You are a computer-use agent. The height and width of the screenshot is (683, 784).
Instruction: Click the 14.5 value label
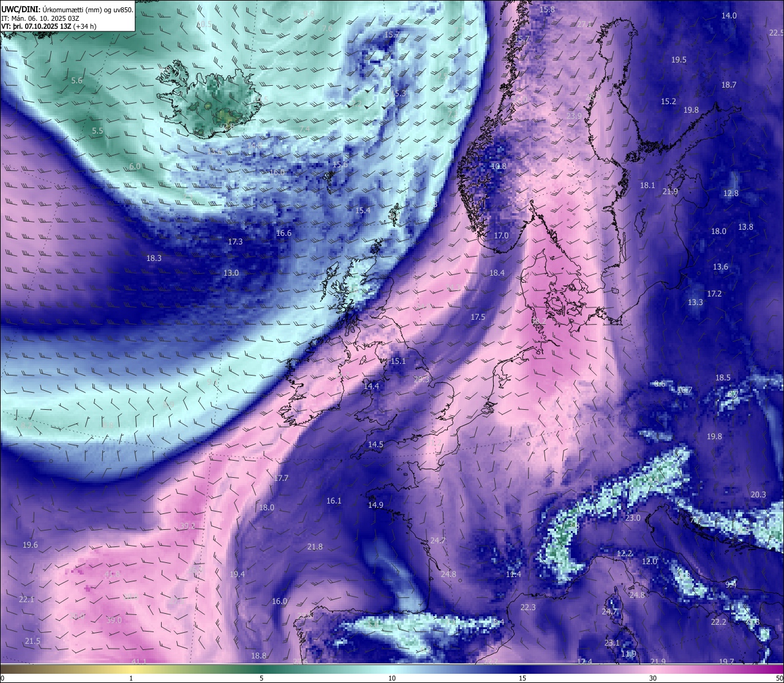tap(375, 444)
